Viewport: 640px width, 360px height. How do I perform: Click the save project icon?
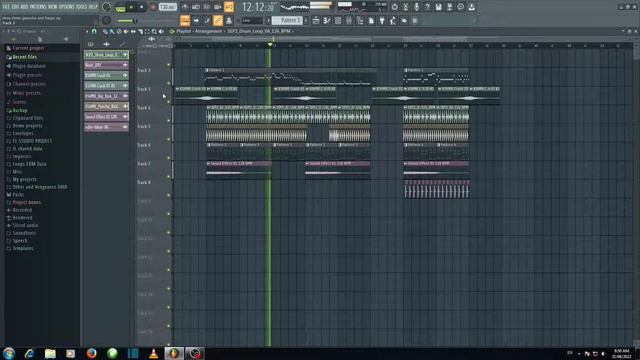pyautogui.click(x=438, y=7)
